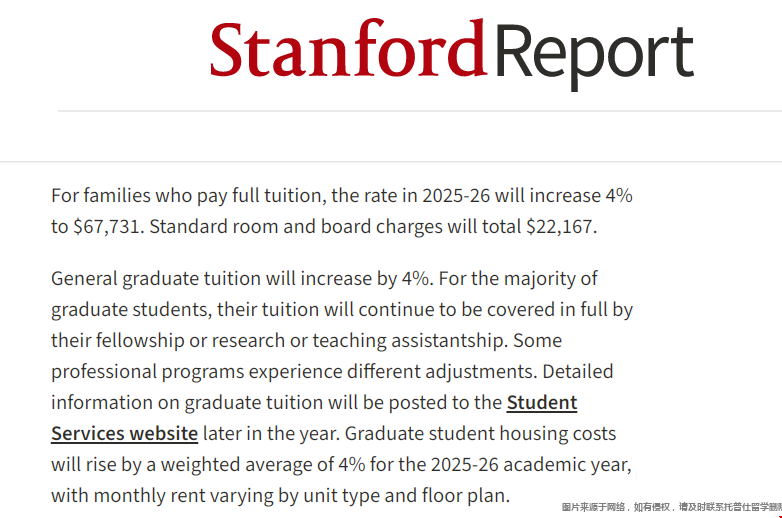
Task: Click the red "Stanford" word in logo
Action: tap(348, 48)
